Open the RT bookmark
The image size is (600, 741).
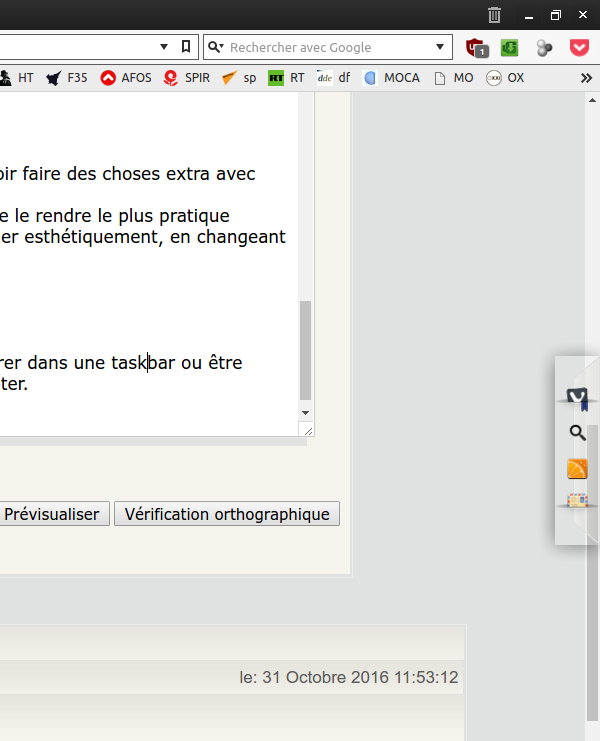(x=286, y=78)
